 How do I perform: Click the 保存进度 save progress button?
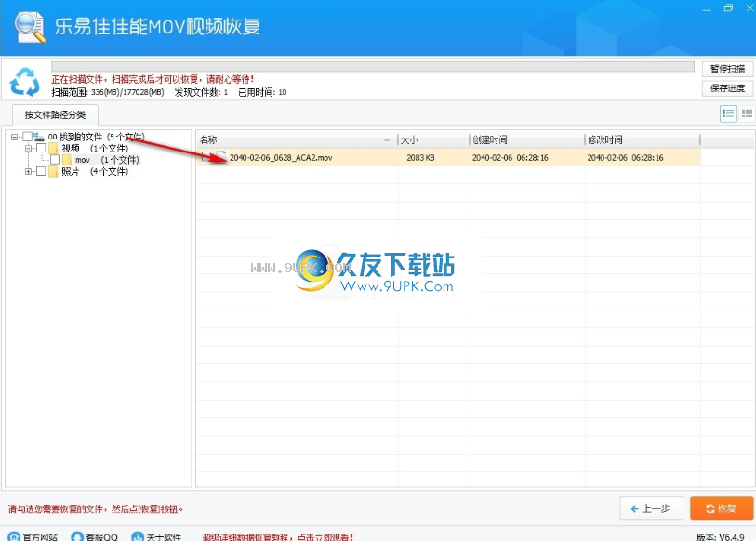[x=727, y=88]
